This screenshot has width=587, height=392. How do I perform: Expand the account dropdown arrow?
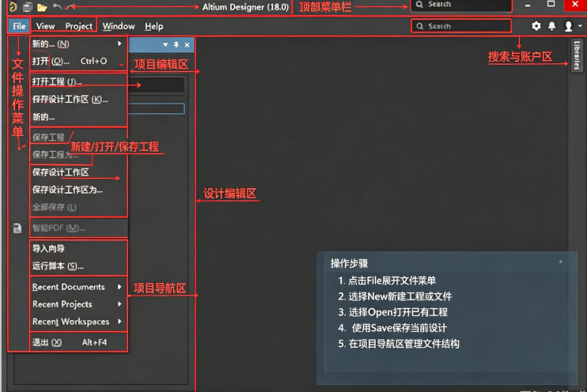click(580, 26)
